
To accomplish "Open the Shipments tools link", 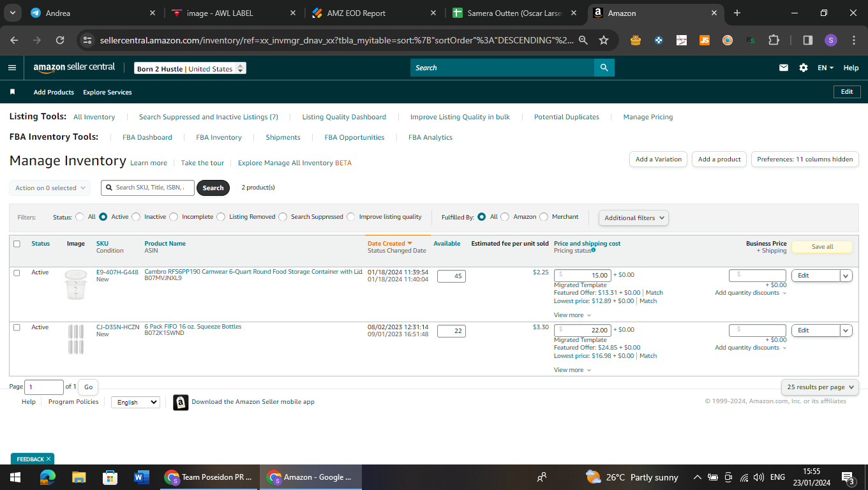I will click(x=283, y=137).
